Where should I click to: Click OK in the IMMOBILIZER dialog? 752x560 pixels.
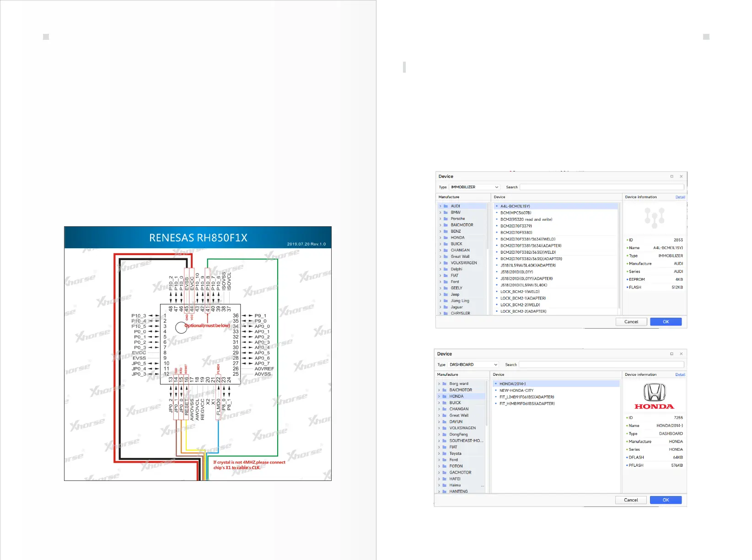point(666,322)
